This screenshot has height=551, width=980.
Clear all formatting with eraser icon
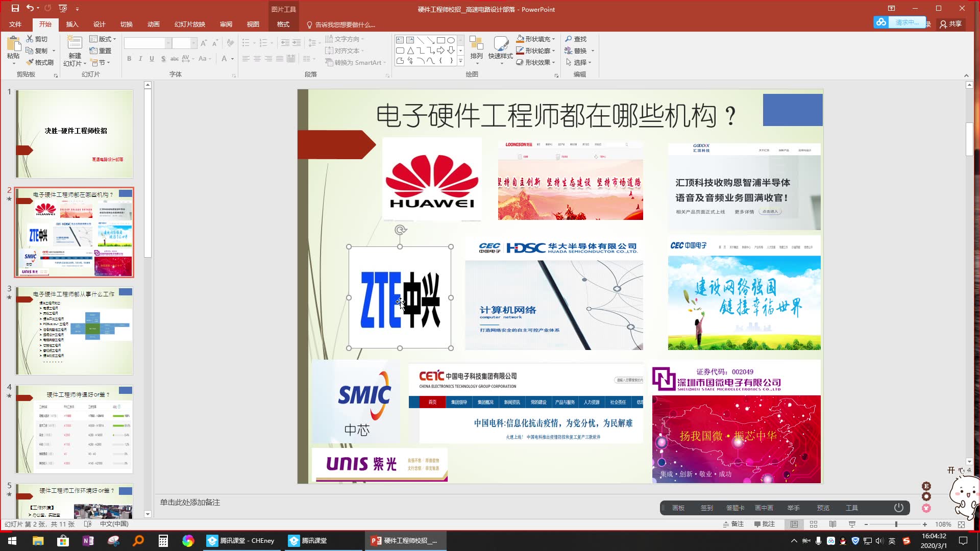(230, 43)
